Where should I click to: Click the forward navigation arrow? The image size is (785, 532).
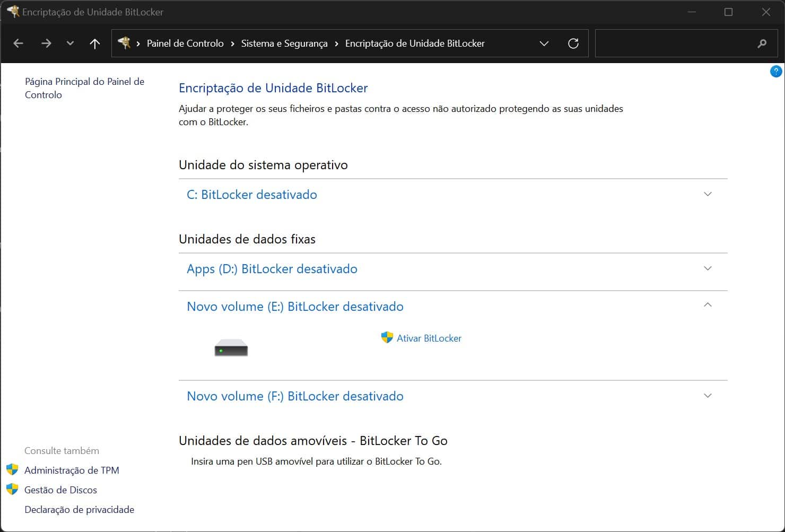(46, 43)
